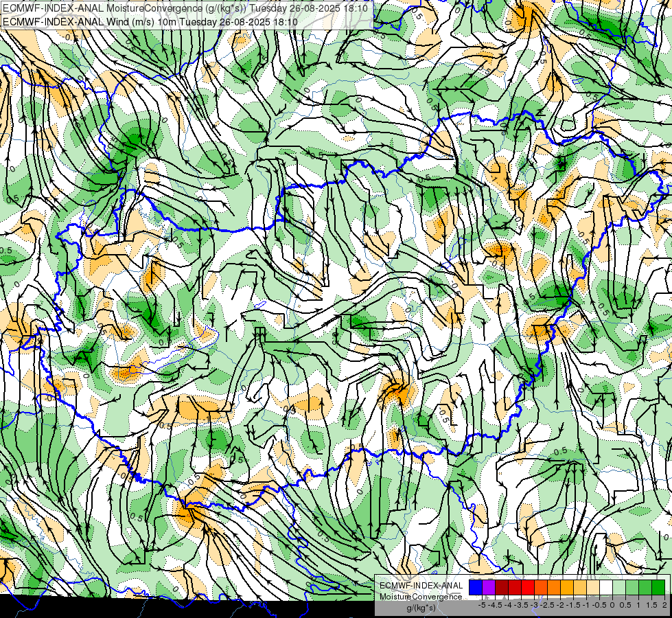
Task: Select the white swatch (-0.5 to 0)
Action: pos(606,587)
